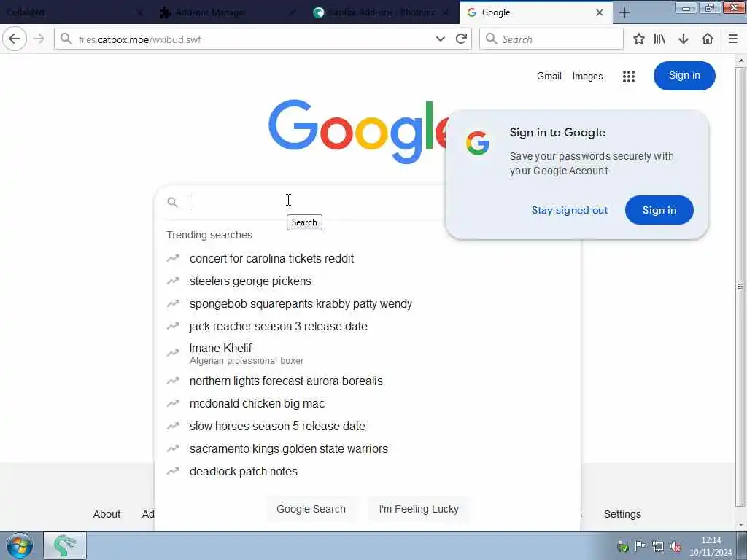Expand the URL bar history dropdown arrow
Screen dimensions: 747x560
(x=440, y=39)
